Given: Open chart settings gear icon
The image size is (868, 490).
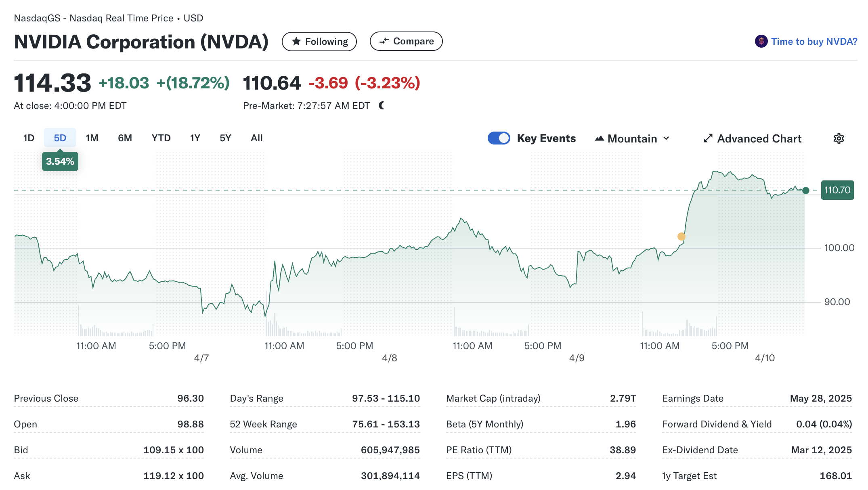Looking at the screenshot, I should coord(839,138).
